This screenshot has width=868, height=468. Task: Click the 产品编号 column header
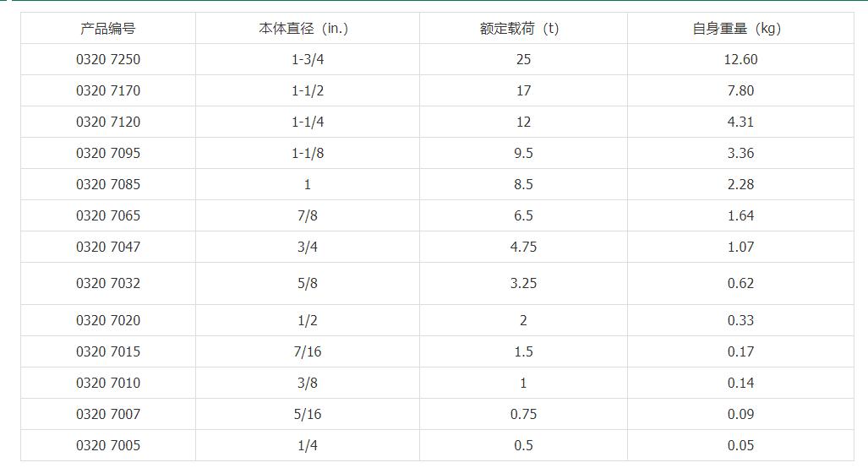pos(108,28)
